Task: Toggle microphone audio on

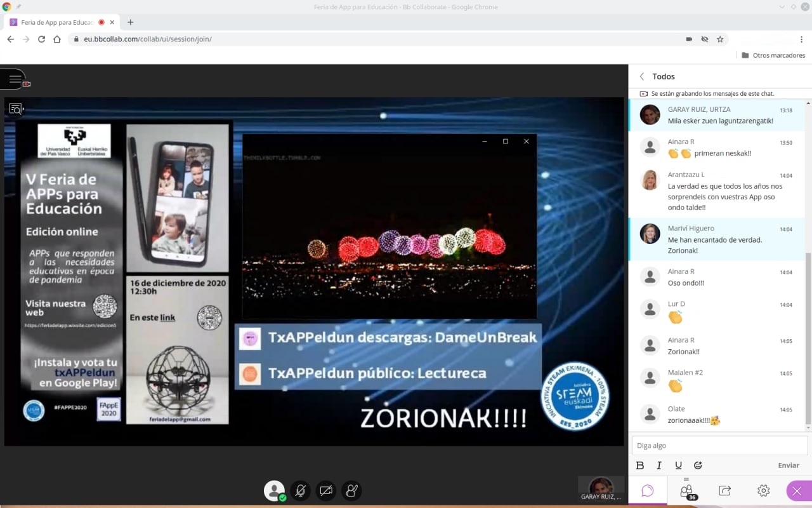Action: click(x=301, y=491)
